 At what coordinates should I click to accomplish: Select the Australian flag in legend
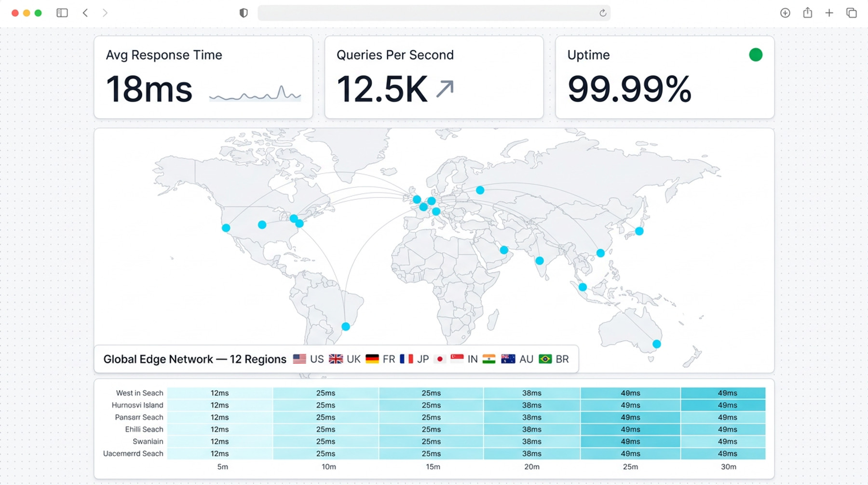tap(508, 359)
